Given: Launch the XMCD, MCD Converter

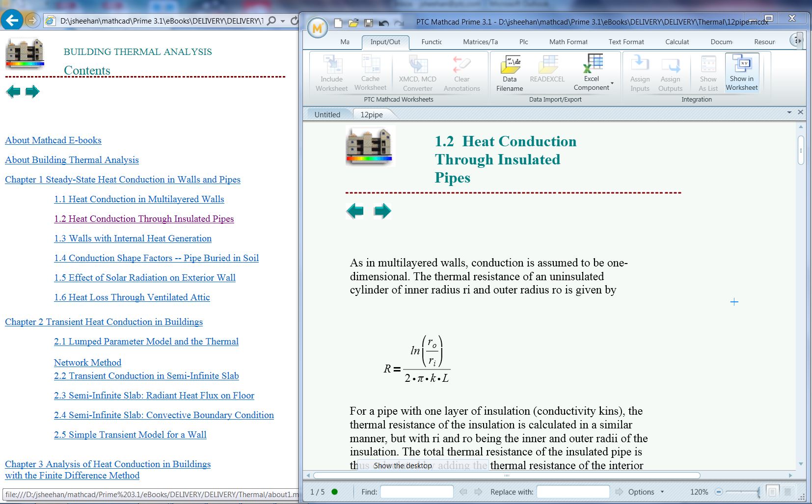Looking at the screenshot, I should 418,73.
